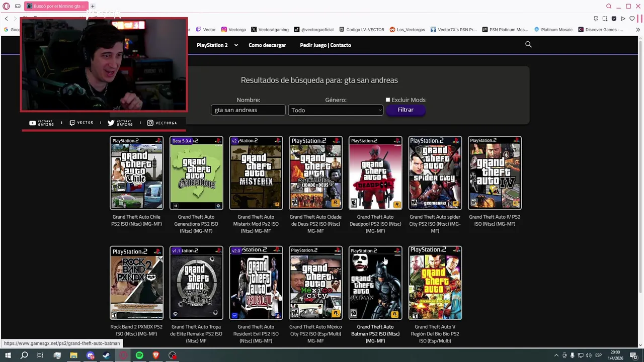Open the GX Corner gamepad icon
This screenshot has width=644, height=362.
[x=18, y=6]
